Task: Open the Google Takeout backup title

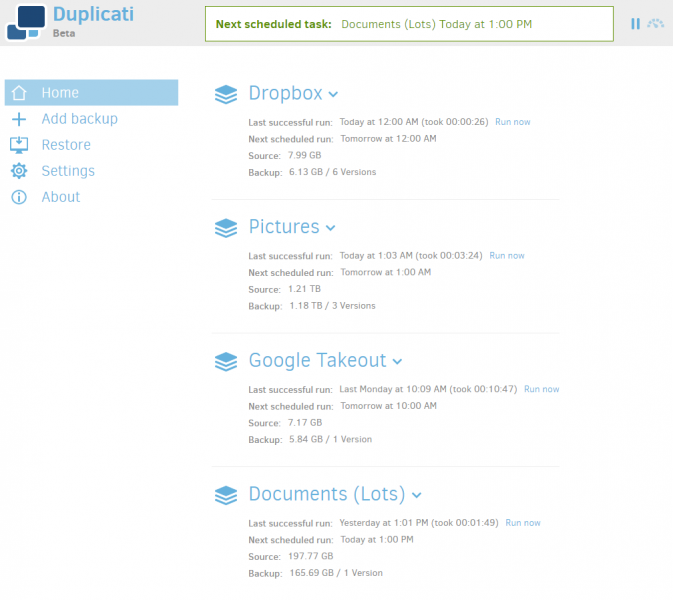Action: pyautogui.click(x=318, y=361)
